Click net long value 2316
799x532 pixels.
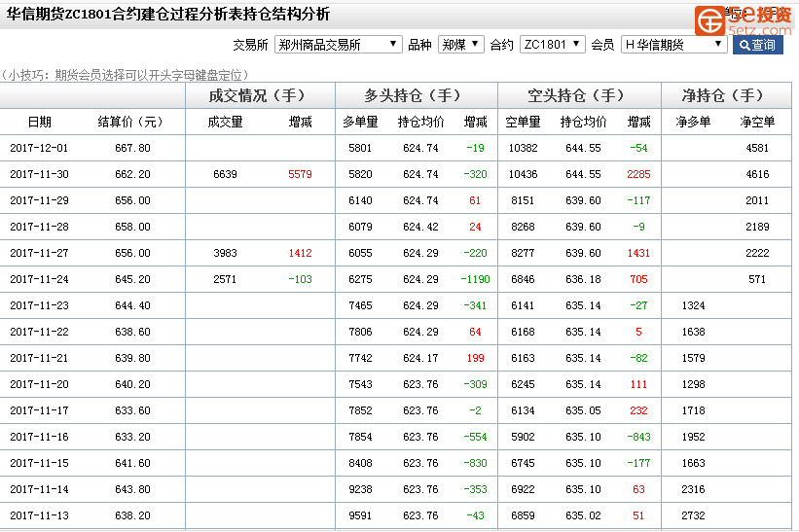694,490
